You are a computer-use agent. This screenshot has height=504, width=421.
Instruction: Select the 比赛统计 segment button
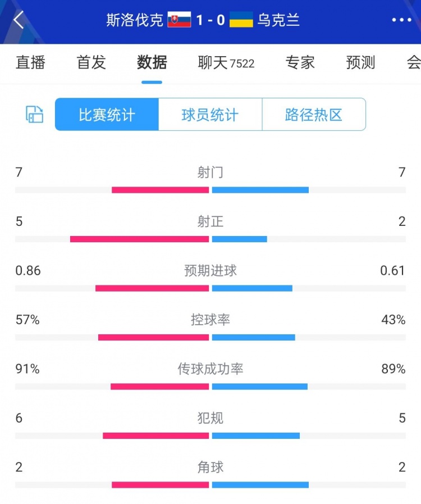click(107, 115)
